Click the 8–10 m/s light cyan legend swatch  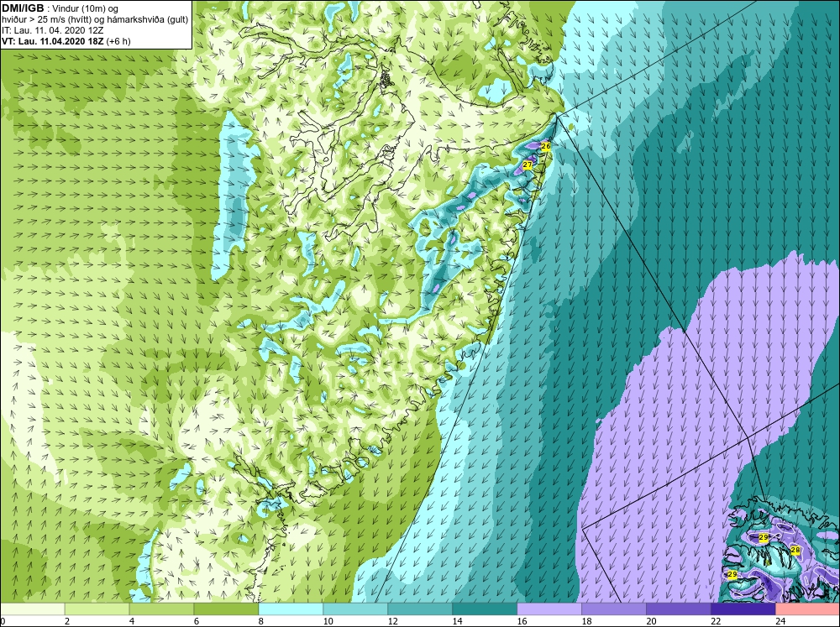pos(291,609)
